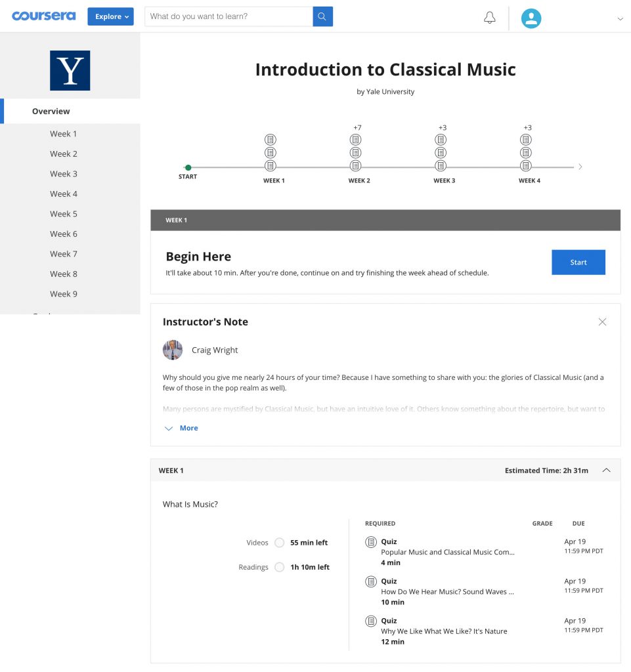Screen dimensions: 631x672
Task: Select the green START marker on the timeline
Action: [x=188, y=167]
